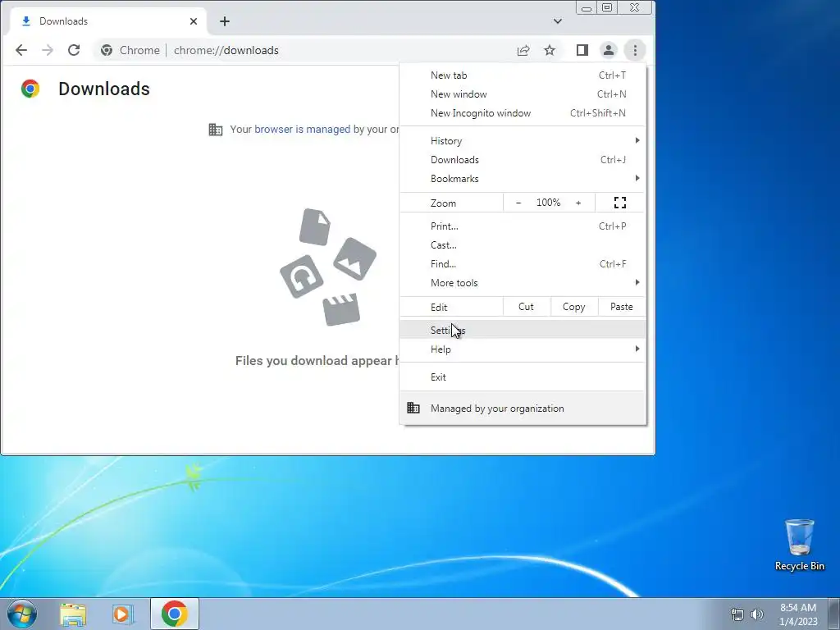Open Find... from the menu

[x=523, y=263]
